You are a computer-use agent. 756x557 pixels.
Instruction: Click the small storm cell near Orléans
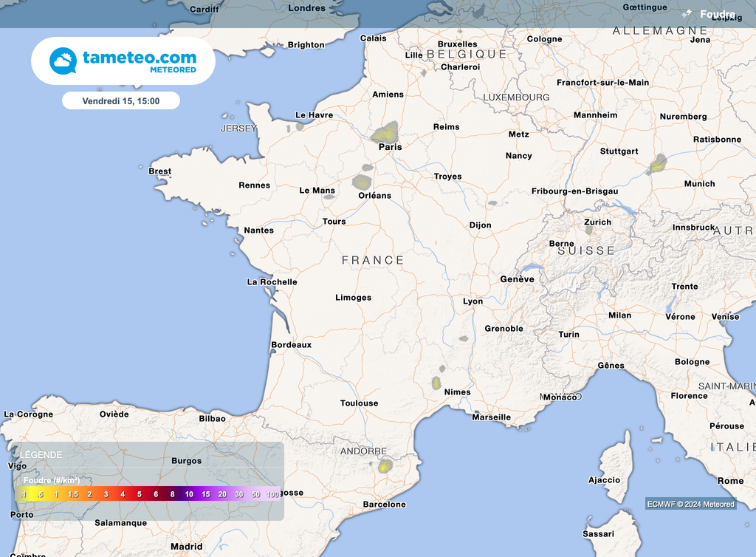coord(362,182)
